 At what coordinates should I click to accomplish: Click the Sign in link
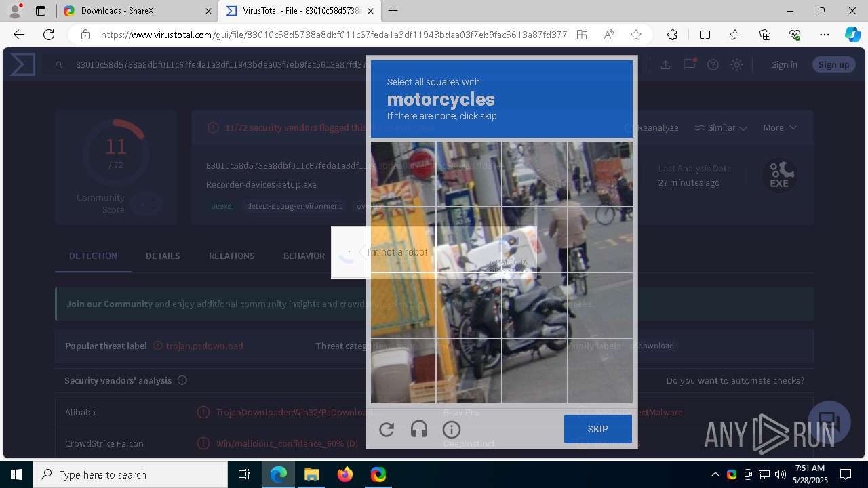coord(785,65)
